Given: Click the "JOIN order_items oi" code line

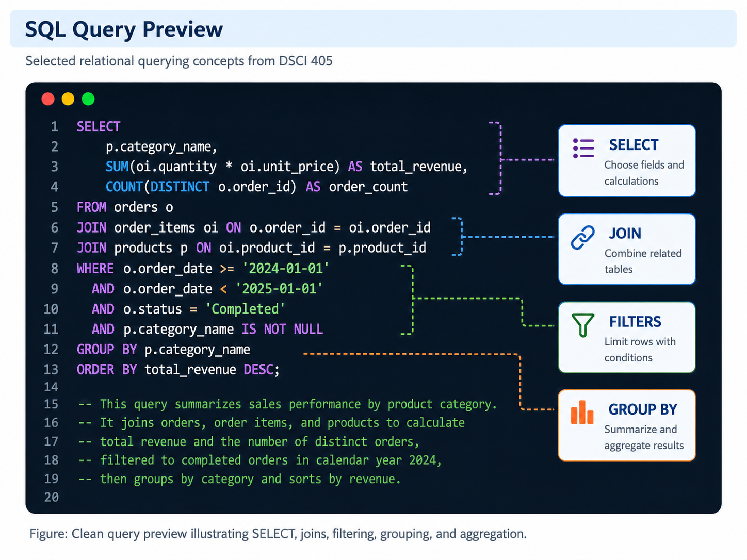Looking at the screenshot, I should click(254, 227).
